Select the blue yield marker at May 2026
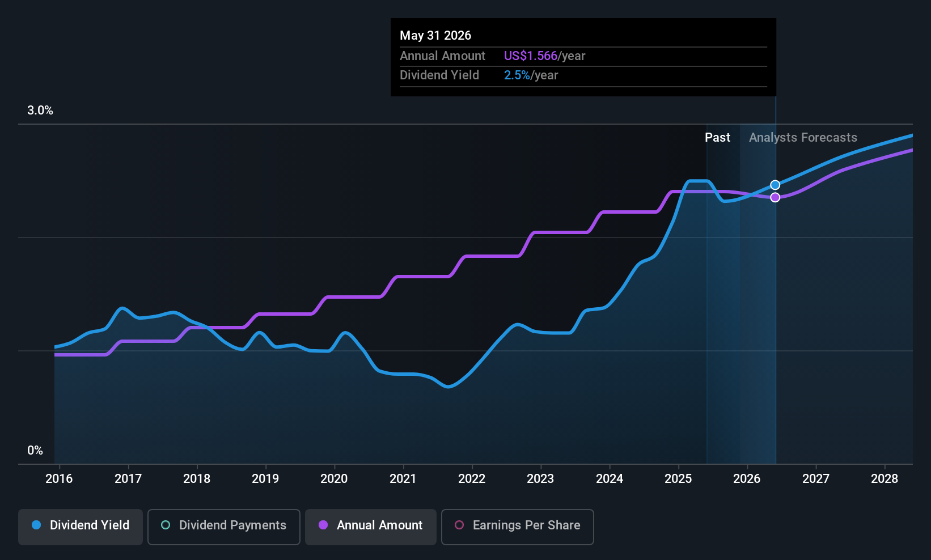Image resolution: width=931 pixels, height=560 pixels. (x=775, y=185)
